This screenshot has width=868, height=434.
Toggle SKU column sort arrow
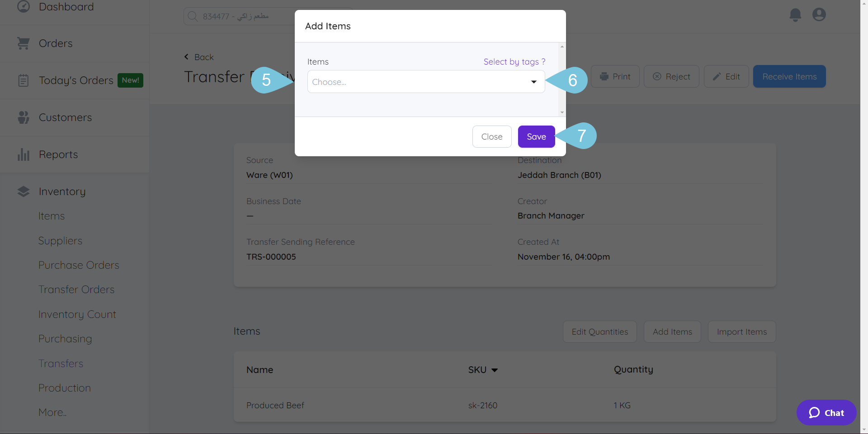[x=495, y=369]
